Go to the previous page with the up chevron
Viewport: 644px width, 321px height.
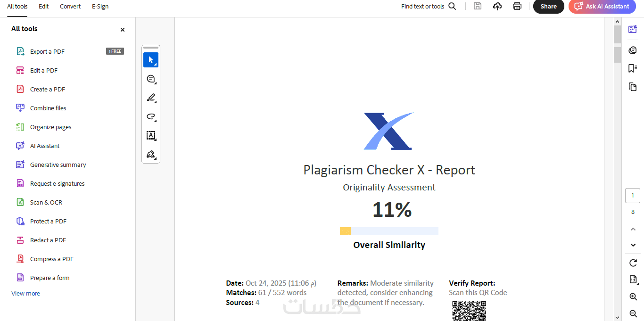(x=633, y=229)
